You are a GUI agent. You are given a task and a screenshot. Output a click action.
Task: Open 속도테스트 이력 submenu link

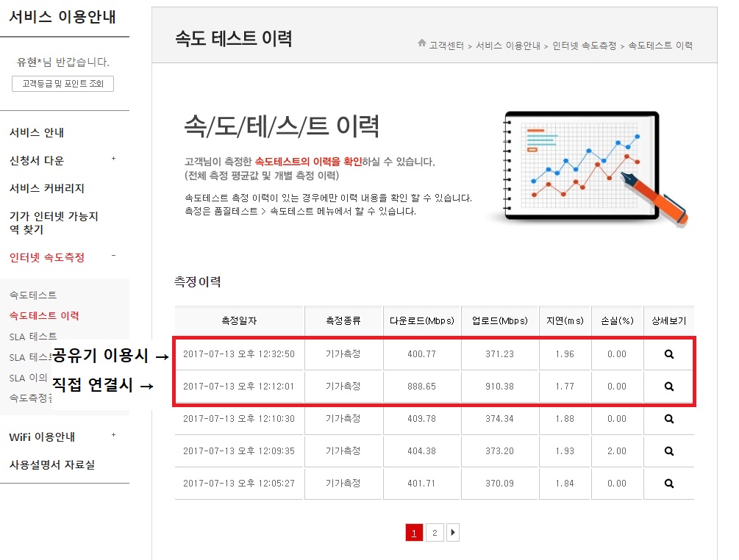44,315
